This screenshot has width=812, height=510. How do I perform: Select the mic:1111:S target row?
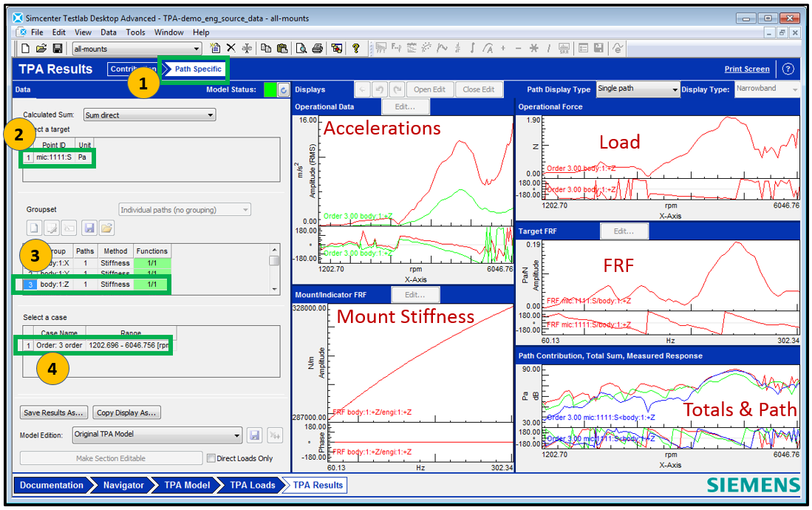pos(58,157)
